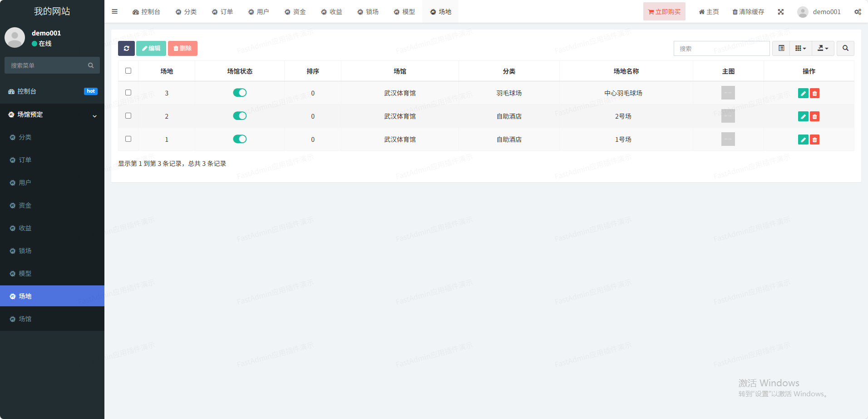Click the 清除缓存 link

click(x=748, y=12)
